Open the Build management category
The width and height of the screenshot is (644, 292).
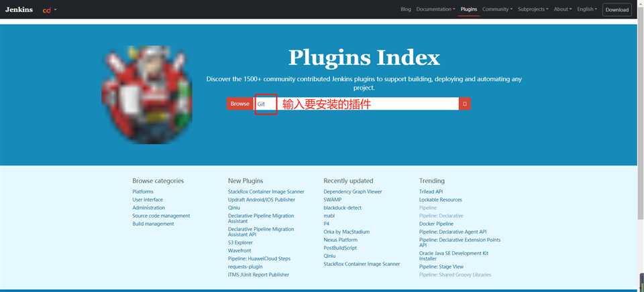153,224
